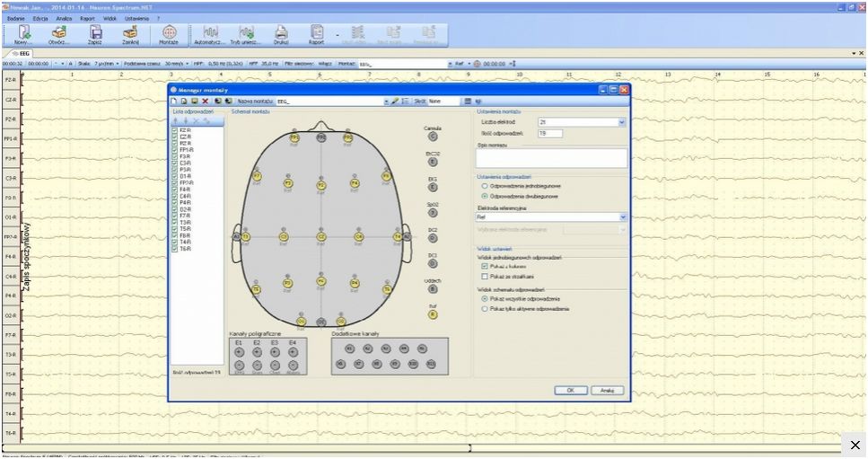Open the 'Elektroda referencyjna' Ref dropdown
868x459 pixels.
(622, 216)
